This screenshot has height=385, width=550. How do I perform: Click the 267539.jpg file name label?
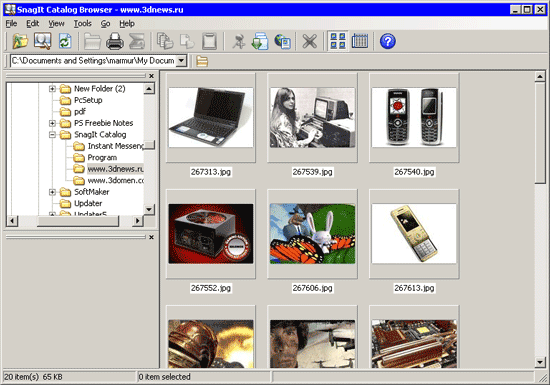(313, 172)
